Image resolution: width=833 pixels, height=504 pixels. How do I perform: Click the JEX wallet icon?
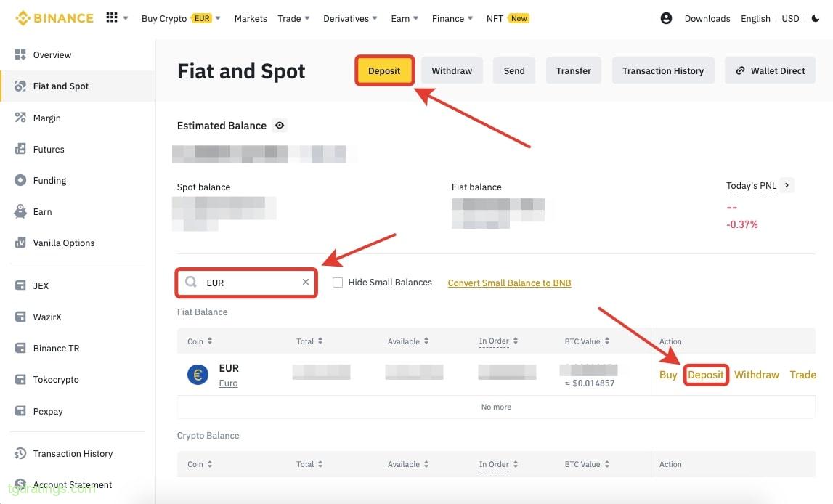pos(20,285)
